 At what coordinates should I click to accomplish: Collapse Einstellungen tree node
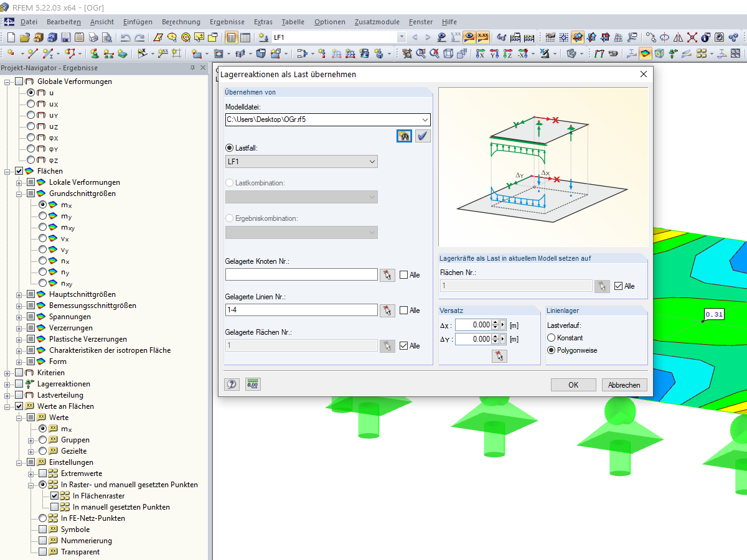click(x=19, y=462)
